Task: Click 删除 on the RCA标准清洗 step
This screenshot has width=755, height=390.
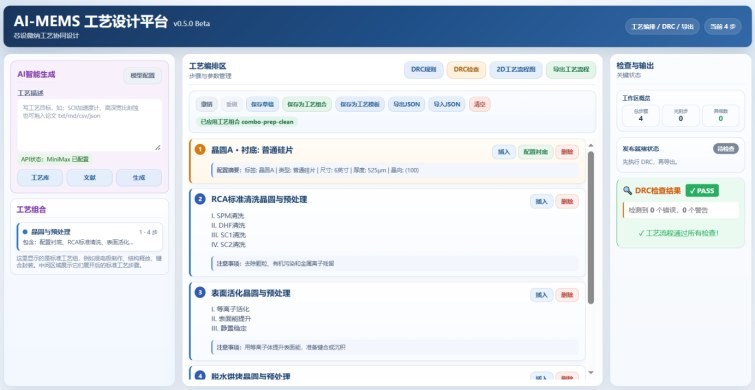Action: click(567, 202)
